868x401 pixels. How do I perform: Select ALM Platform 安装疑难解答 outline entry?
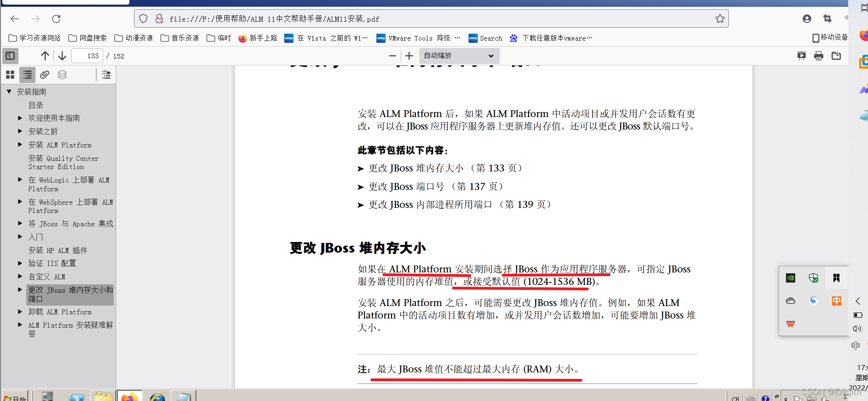click(x=70, y=329)
